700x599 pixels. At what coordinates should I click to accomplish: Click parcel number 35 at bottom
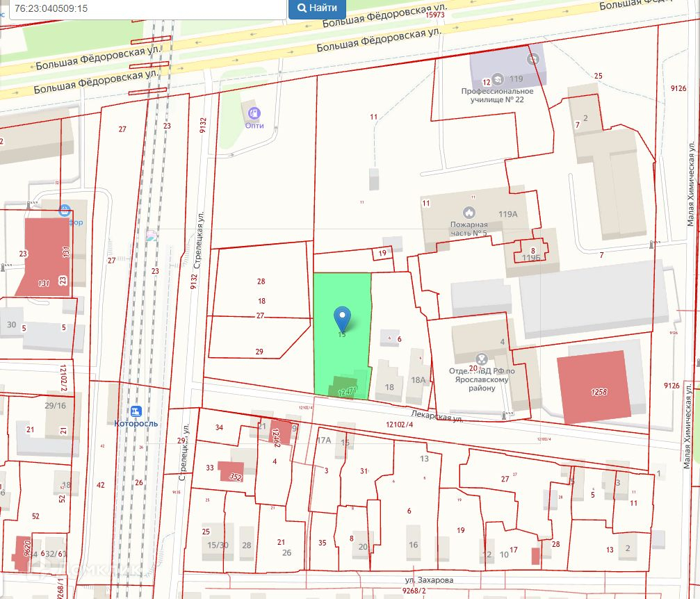(323, 543)
